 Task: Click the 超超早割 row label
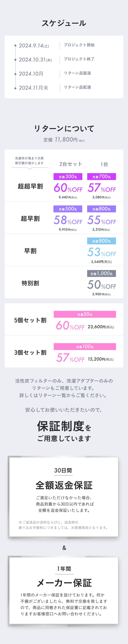(x=30, y=186)
